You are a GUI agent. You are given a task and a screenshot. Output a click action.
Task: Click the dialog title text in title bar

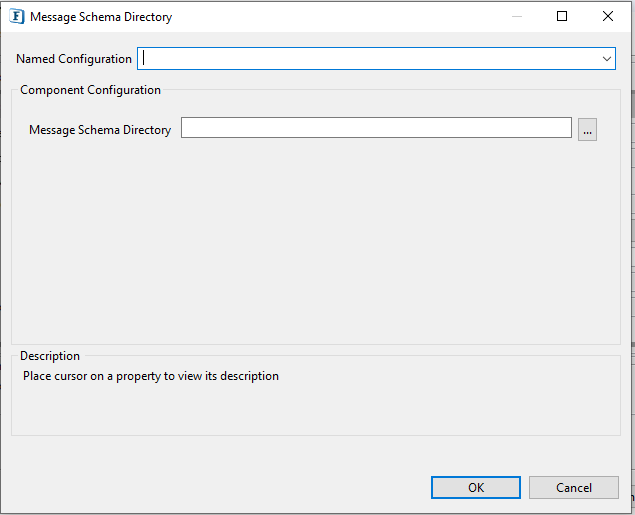point(101,17)
